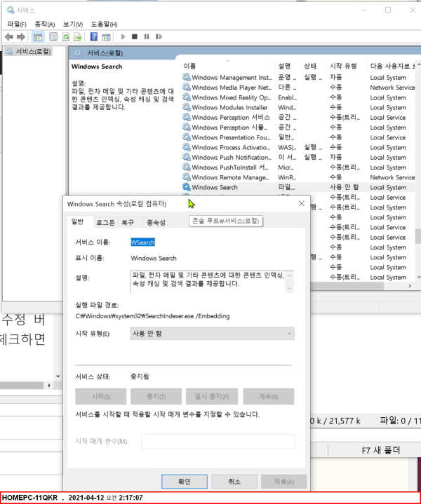Click the services list vertical scrollbar thumb
The height and width of the screenshot is (504, 421).
(x=418, y=236)
